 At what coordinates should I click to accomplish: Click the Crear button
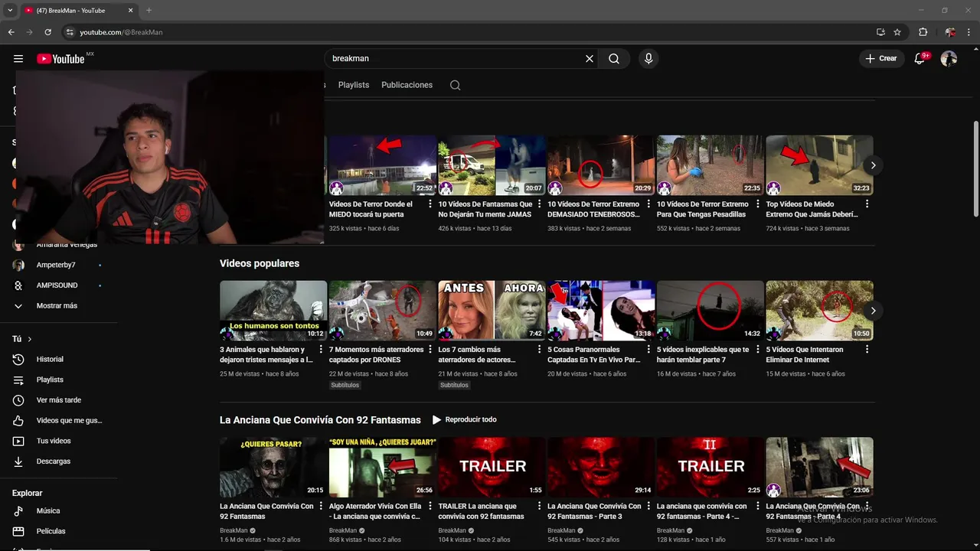tap(882, 59)
